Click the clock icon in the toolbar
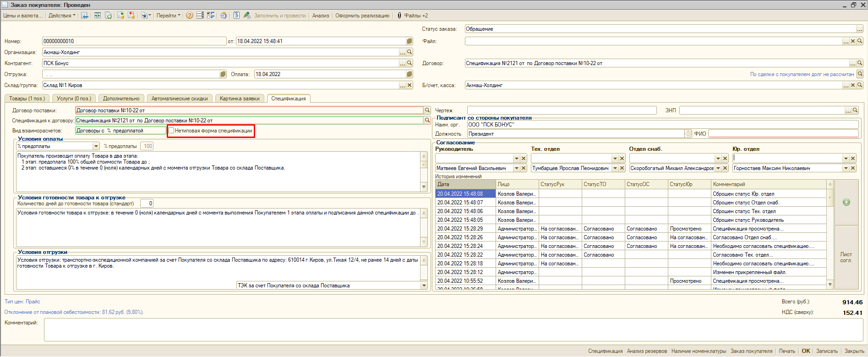Image resolution: width=868 pixels, height=357 pixels. (224, 16)
